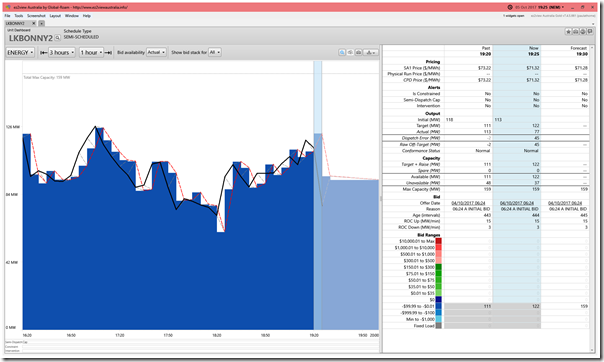Open the Help menu
This screenshot has height=362, width=604.
(87, 16)
